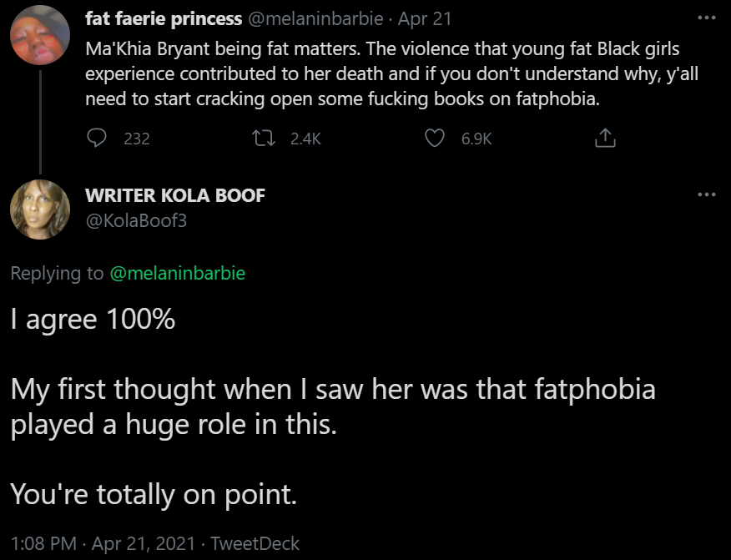This screenshot has width=731, height=560.
Task: Open fat faerie princess profile picture
Action: pos(40,35)
